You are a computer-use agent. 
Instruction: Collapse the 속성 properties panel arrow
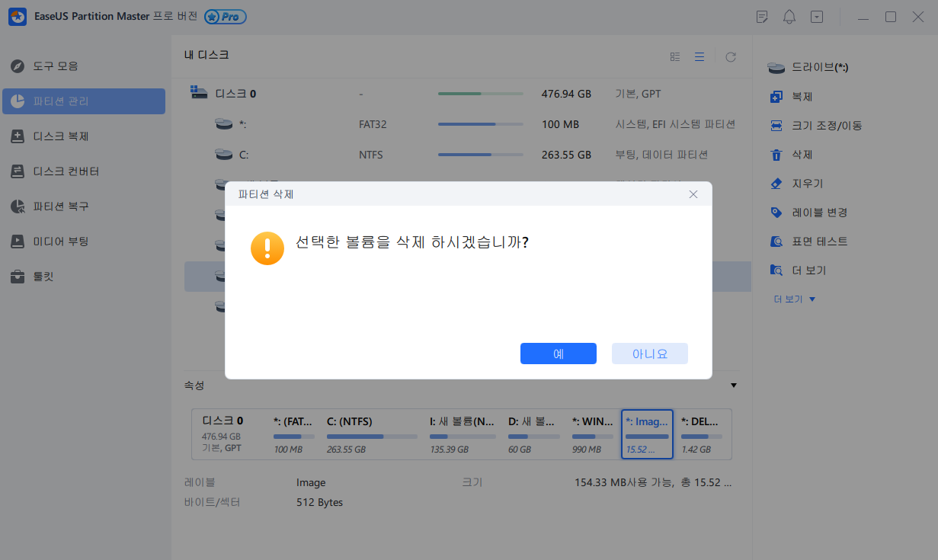tap(733, 386)
